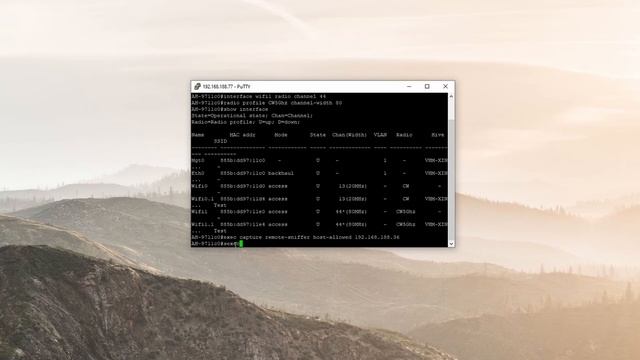Screen dimensions: 640x360
Task: Click the 'backhaul' mode in Eth0 row
Action: pyautogui.click(x=281, y=173)
